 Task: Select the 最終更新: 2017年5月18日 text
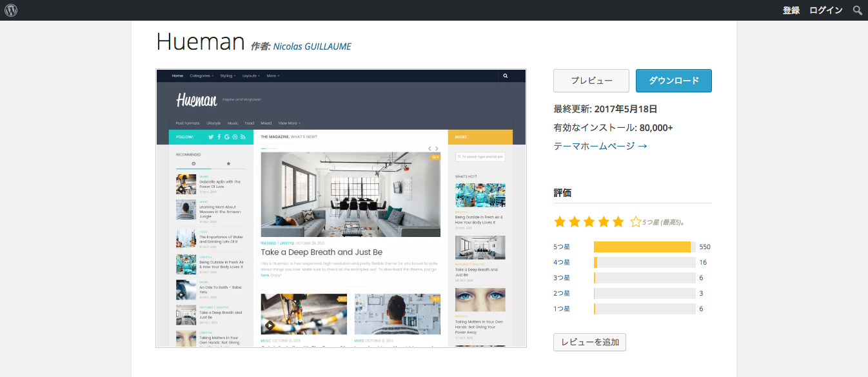[x=606, y=109]
